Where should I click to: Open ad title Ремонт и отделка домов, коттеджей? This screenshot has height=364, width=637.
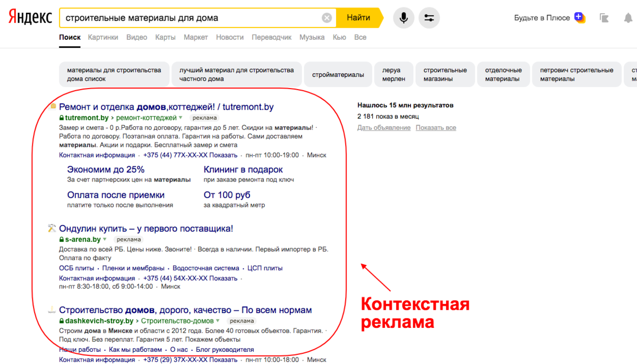pos(166,107)
